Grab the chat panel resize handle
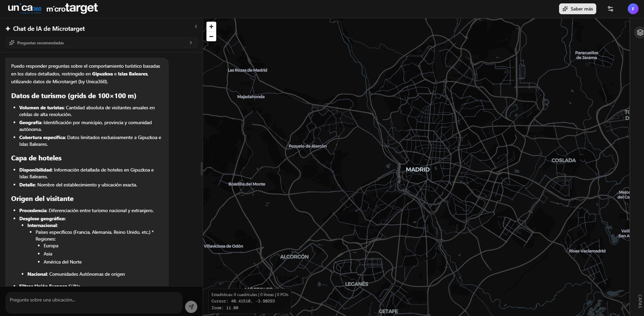644x316 pixels. [202, 168]
